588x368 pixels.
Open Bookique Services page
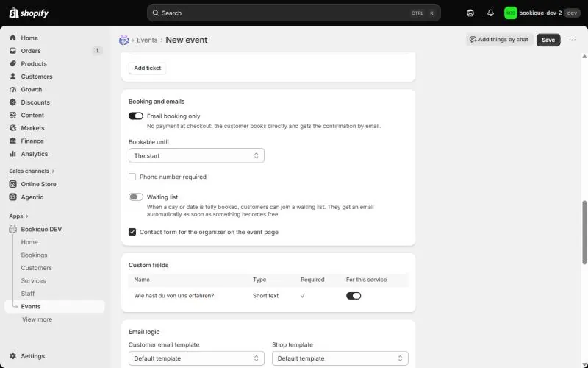click(33, 280)
